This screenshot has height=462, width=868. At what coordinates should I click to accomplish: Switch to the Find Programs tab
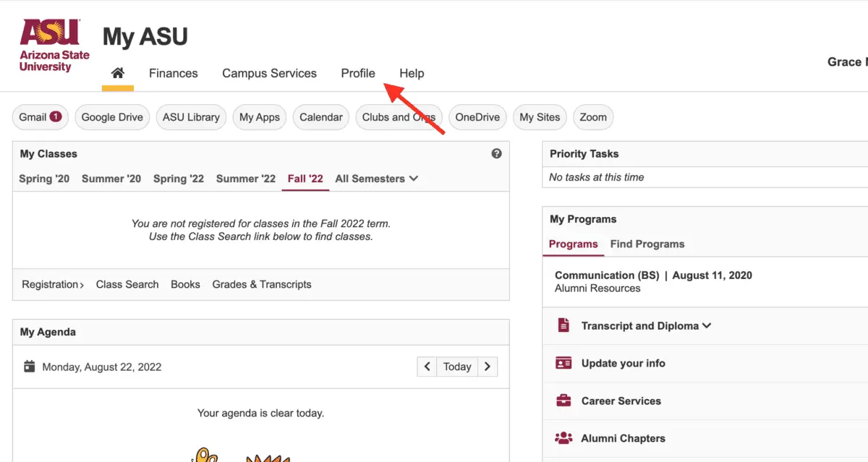point(647,244)
